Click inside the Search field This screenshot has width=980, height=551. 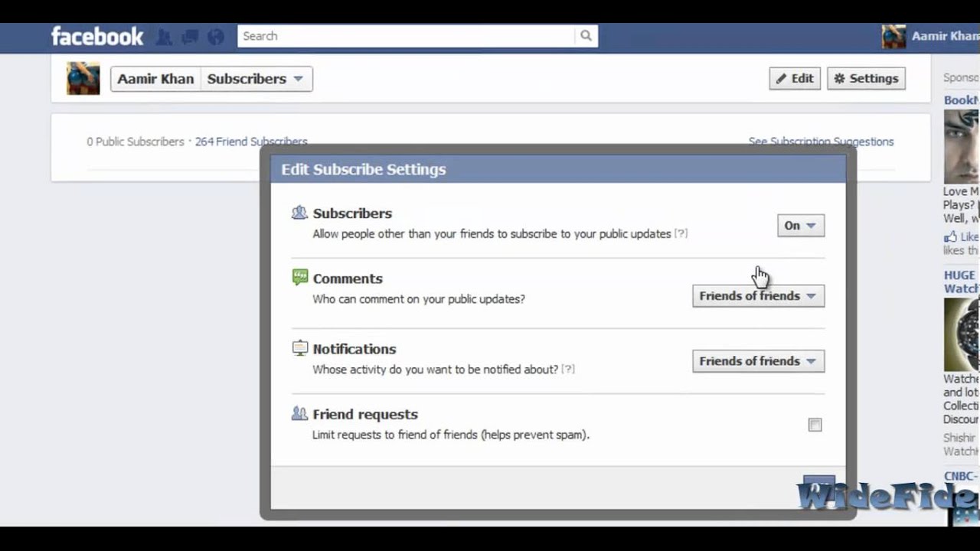pyautogui.click(x=406, y=36)
